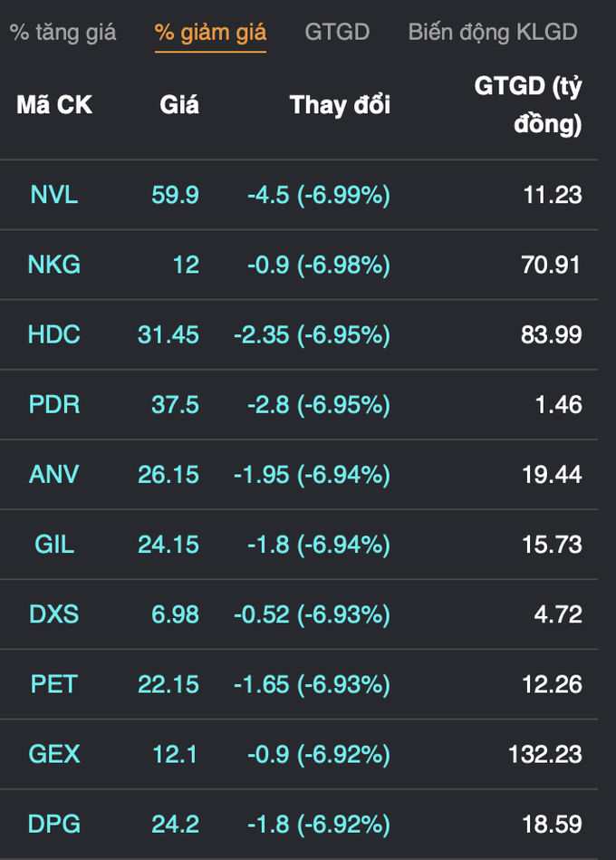Select the ANV ticker link
Viewport: 616px width, 860px height.
click(x=54, y=475)
